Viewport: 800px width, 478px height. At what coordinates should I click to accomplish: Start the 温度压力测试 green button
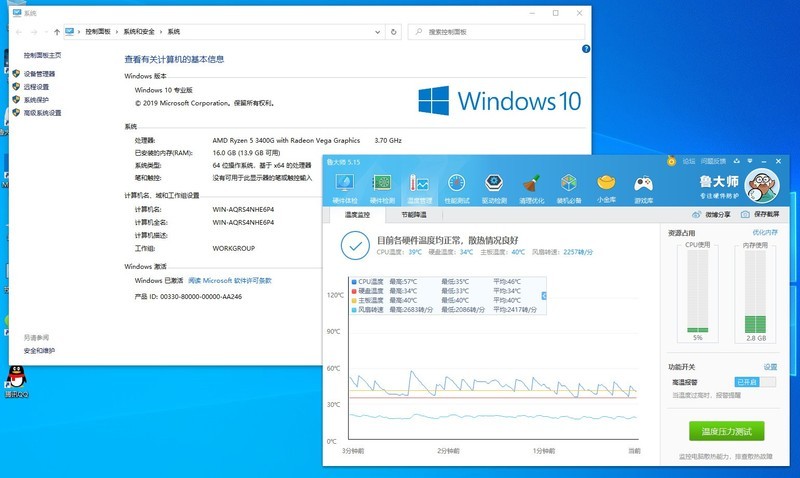click(727, 431)
